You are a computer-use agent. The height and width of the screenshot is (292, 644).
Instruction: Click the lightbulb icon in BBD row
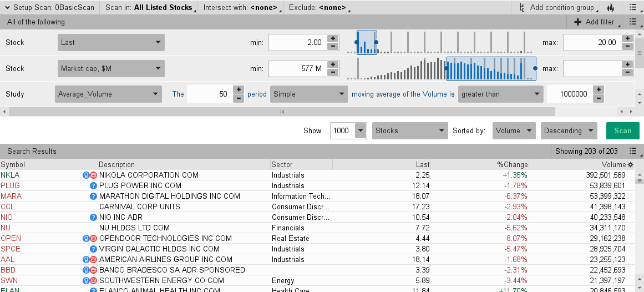(x=86, y=270)
